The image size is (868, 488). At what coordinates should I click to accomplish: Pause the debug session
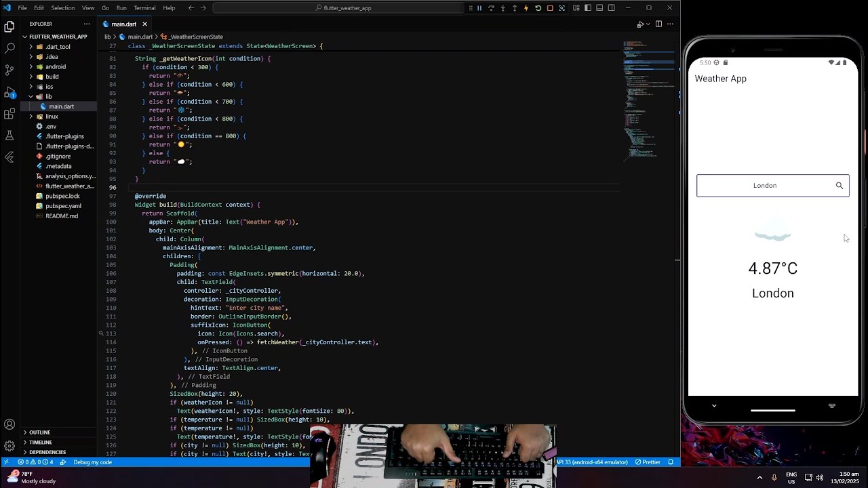tap(479, 8)
